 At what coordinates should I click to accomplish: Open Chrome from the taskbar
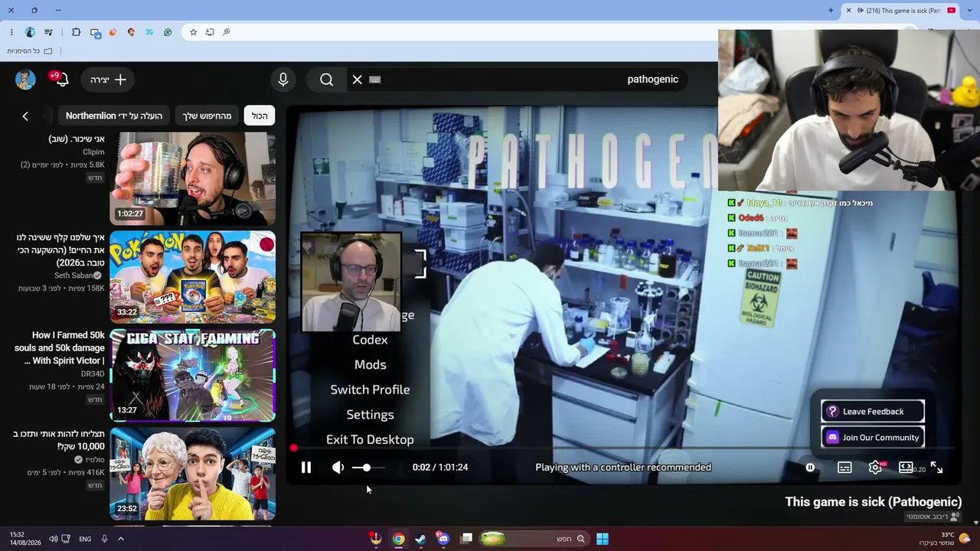click(398, 539)
